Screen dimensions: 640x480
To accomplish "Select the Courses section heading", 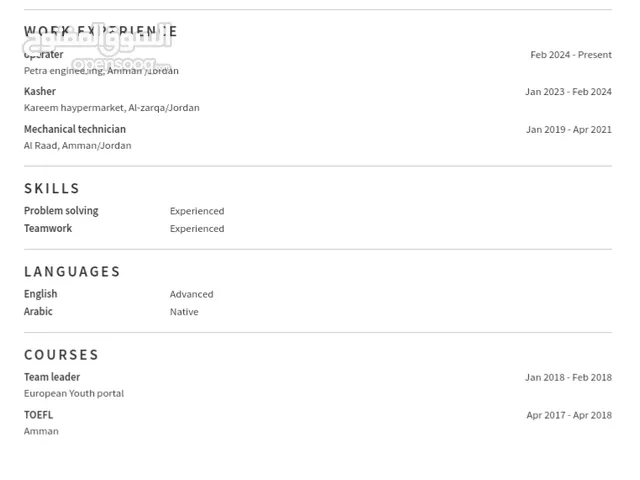I will click(x=61, y=355).
